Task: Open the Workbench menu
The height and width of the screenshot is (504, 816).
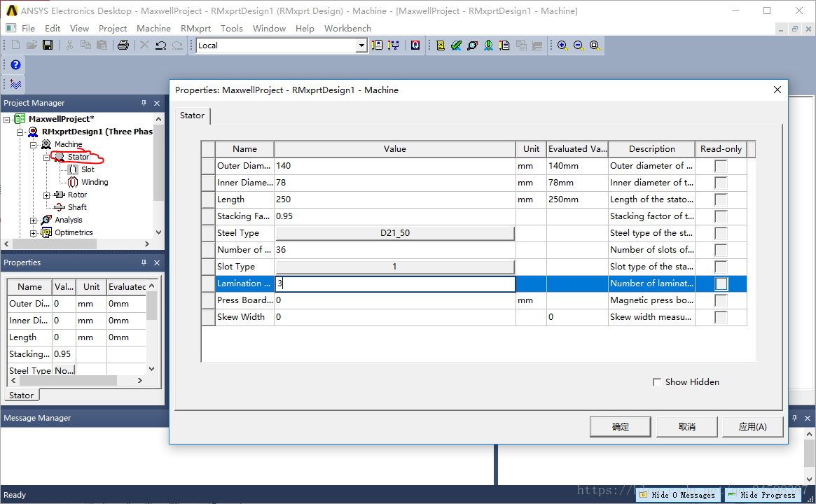Action: pyautogui.click(x=347, y=28)
